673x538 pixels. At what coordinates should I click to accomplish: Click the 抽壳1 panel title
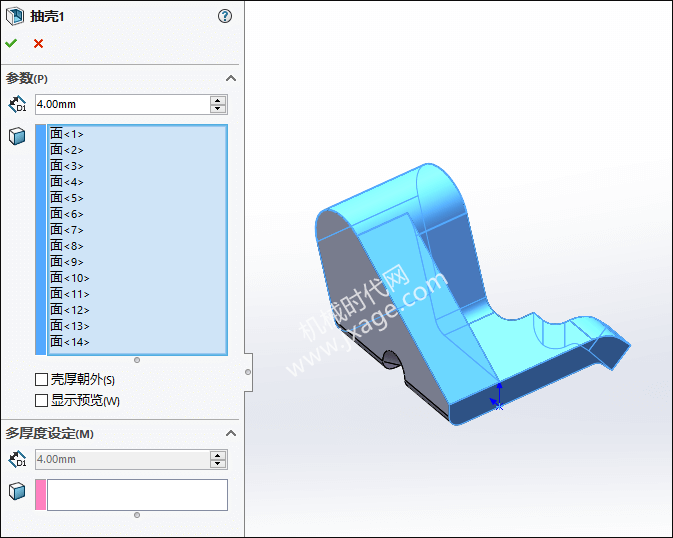tap(47, 17)
